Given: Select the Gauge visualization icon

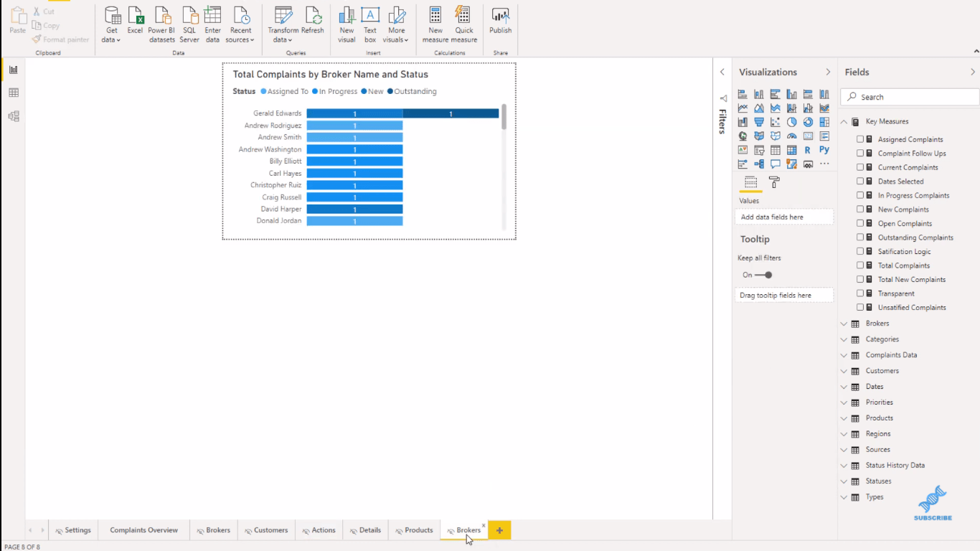Looking at the screenshot, I should 791,136.
